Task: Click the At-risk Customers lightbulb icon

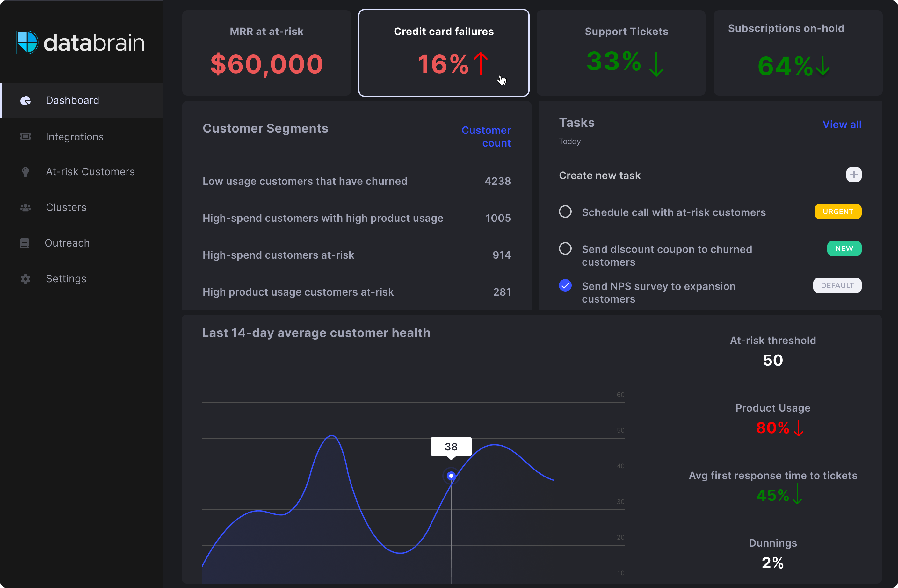Action: (25, 172)
